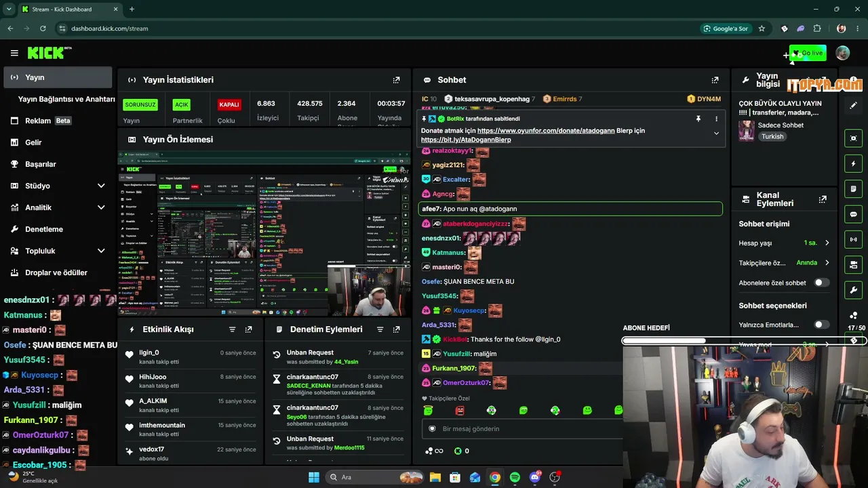
Task: Open Discord from the taskbar
Action: (x=535, y=477)
